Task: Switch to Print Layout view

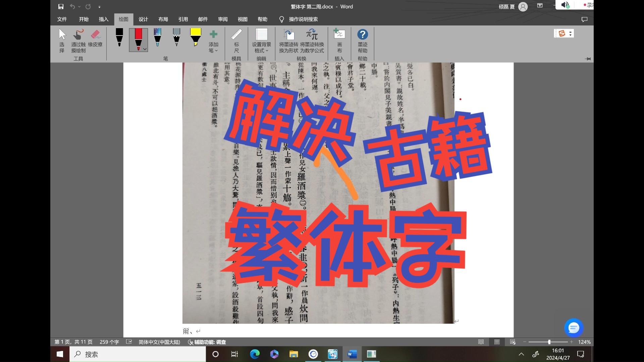Action: [497, 342]
